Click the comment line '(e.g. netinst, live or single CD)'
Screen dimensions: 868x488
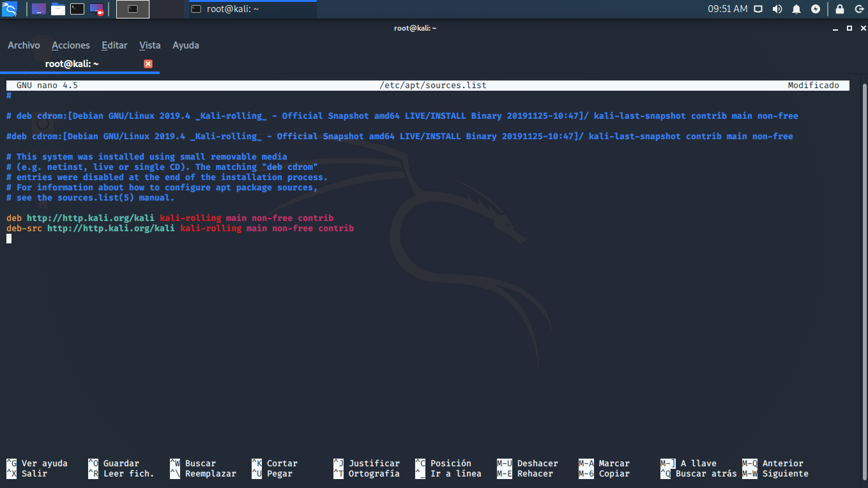[x=162, y=167]
